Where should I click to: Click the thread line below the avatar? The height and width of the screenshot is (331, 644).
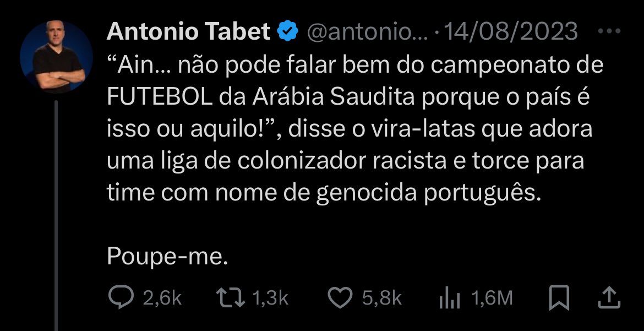pyautogui.click(x=56, y=220)
